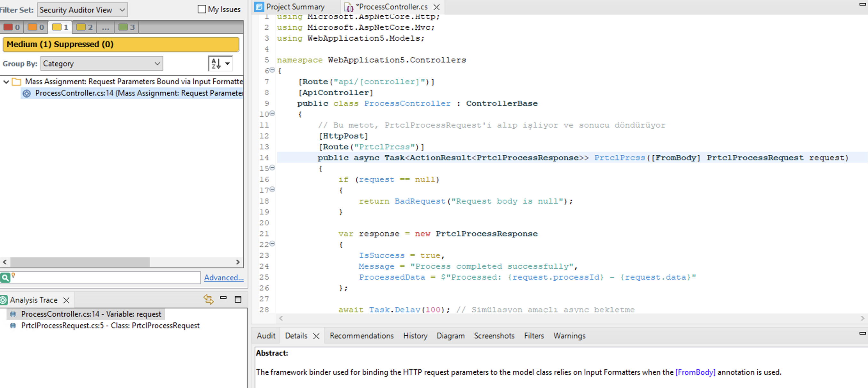Close the Analysis Trace tab
This screenshot has height=388, width=868.
tap(67, 300)
